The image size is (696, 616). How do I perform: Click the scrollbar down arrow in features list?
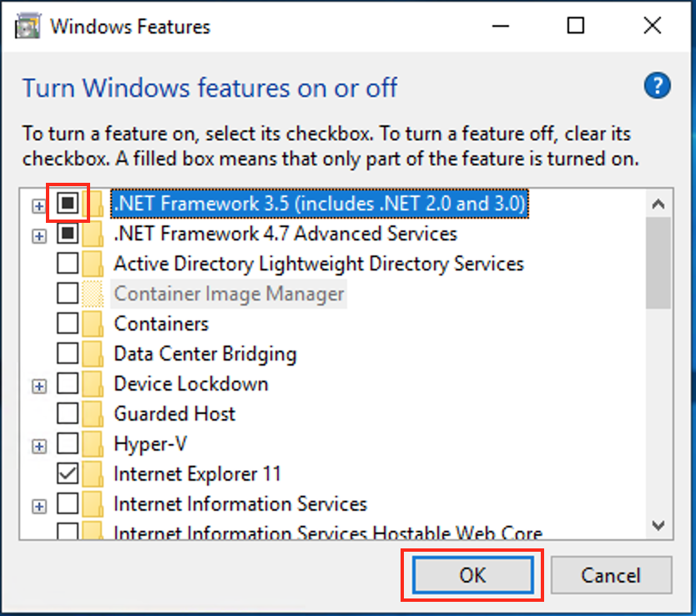click(x=658, y=525)
